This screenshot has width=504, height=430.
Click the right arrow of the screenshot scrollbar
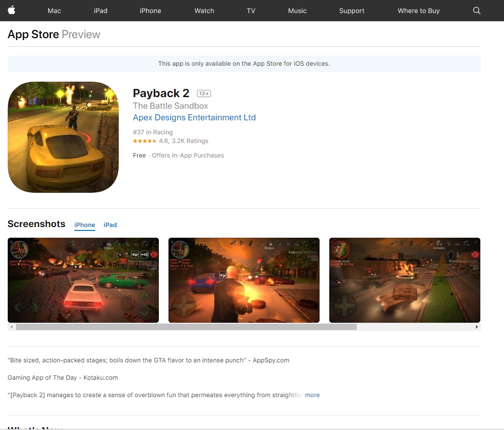477,327
